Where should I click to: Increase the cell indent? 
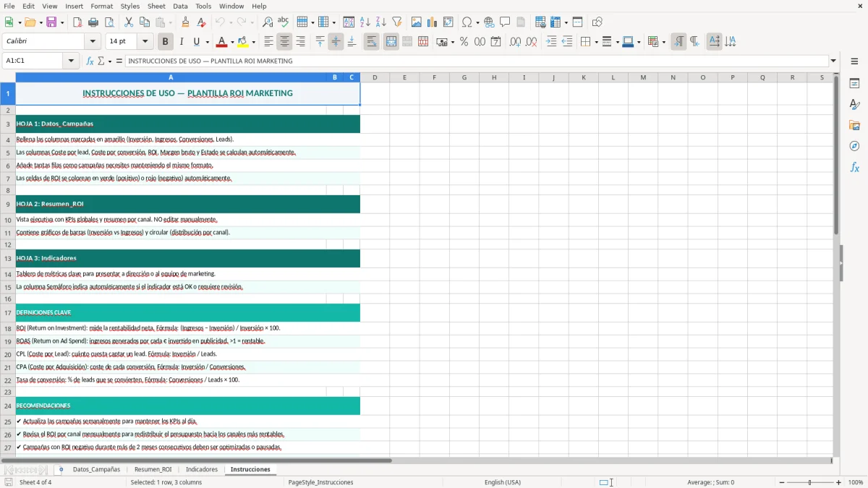[x=551, y=42]
